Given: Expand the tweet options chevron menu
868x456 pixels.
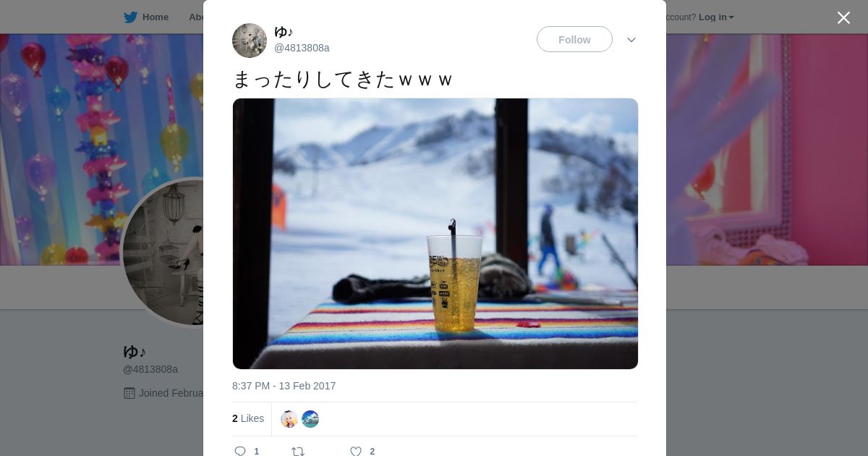Looking at the screenshot, I should (x=631, y=40).
